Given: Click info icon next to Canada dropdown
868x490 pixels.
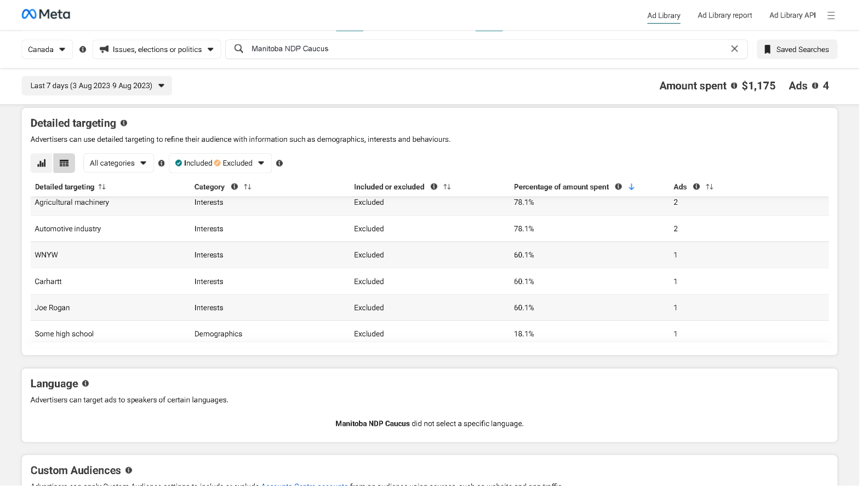Looking at the screenshot, I should pyautogui.click(x=83, y=49).
